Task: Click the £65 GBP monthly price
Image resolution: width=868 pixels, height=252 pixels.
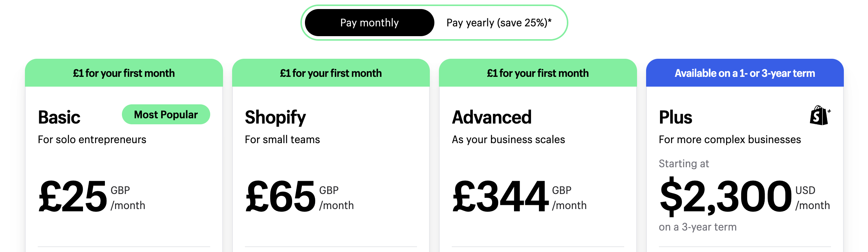Action: point(300,196)
